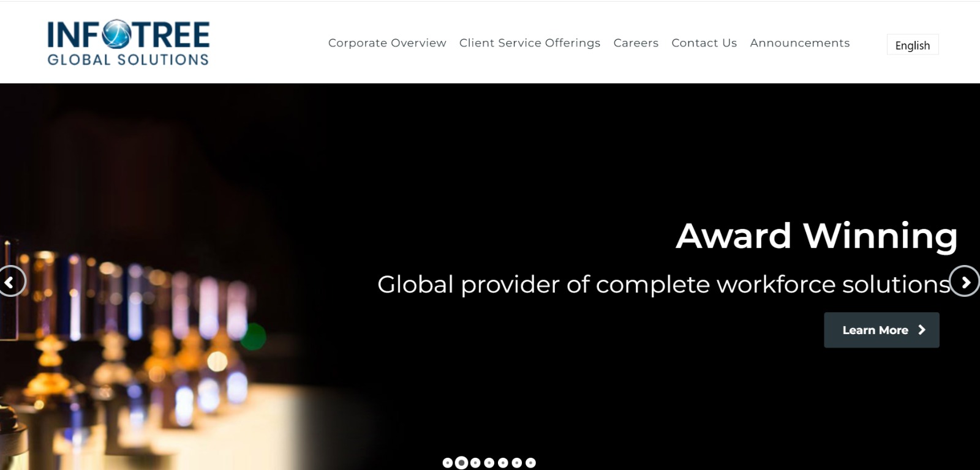Click the chevron on Learn More button
This screenshot has width=980, height=470.
coord(922,330)
